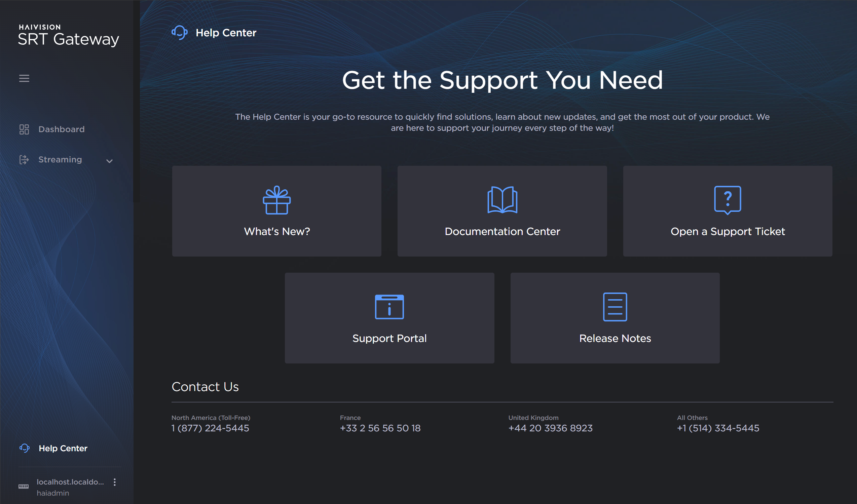
Task: Click the headset icon beside Help Center heading
Action: (179, 33)
